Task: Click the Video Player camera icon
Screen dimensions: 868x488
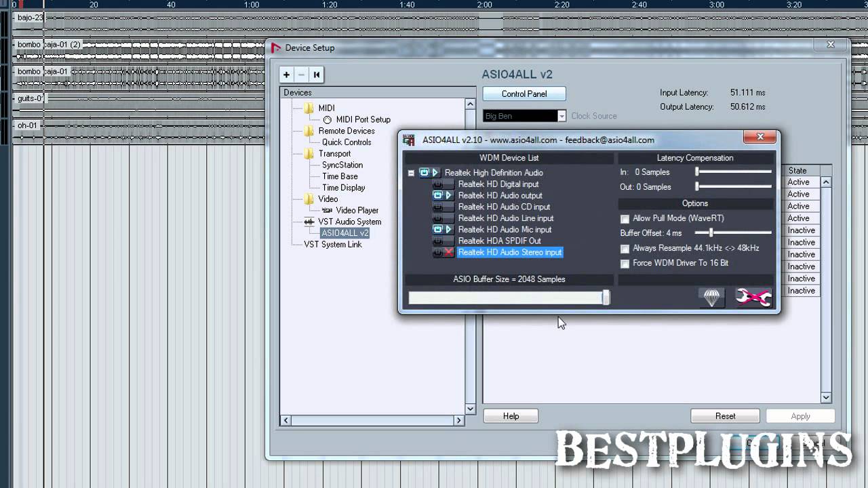Action: click(x=327, y=211)
